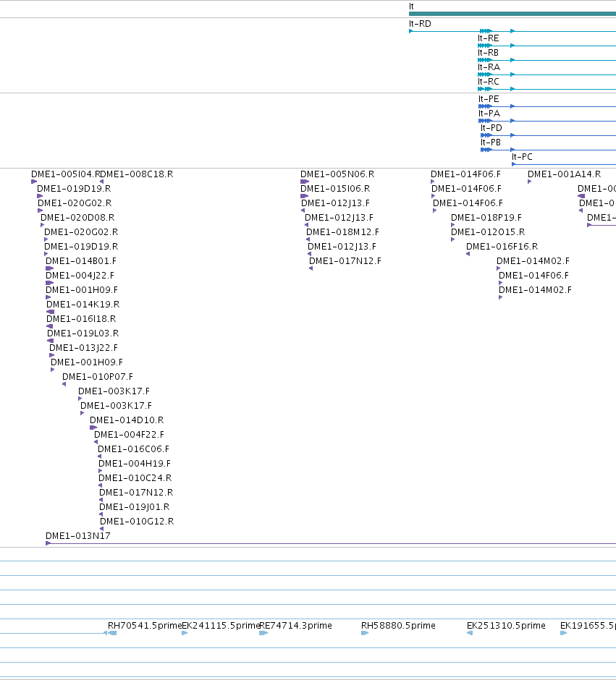616x680 pixels.
Task: Click the RH58880.5prime EST label
Action: [398, 626]
